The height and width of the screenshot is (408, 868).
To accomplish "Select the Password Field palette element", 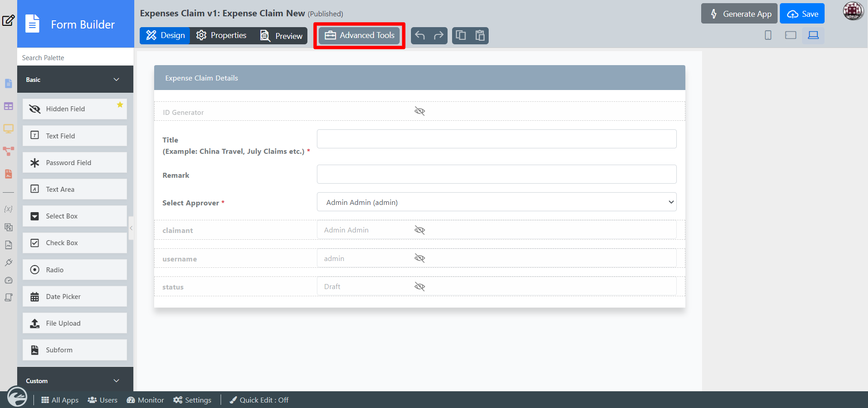I will point(75,162).
